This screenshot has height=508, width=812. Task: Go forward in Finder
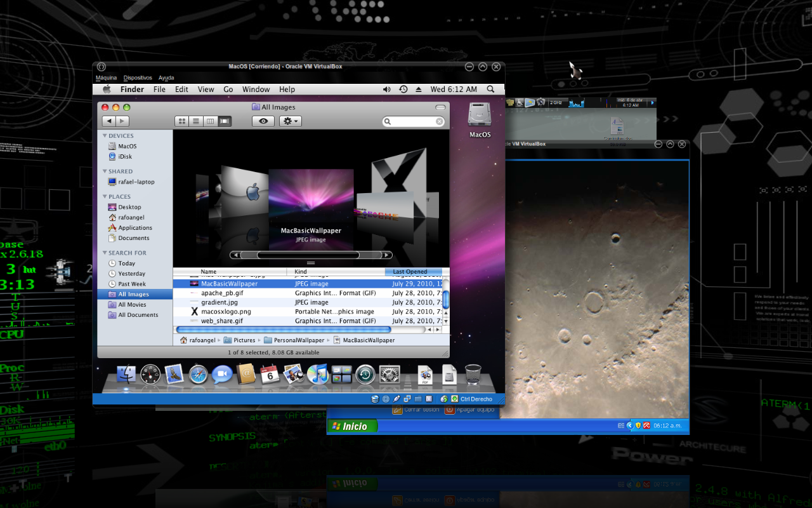click(122, 121)
